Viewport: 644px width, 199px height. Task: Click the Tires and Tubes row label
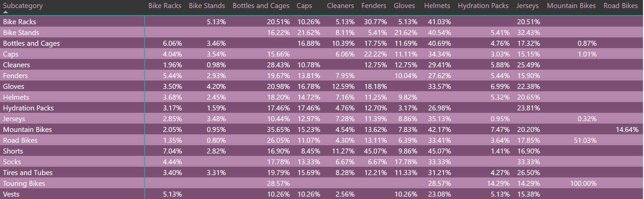[28, 173]
